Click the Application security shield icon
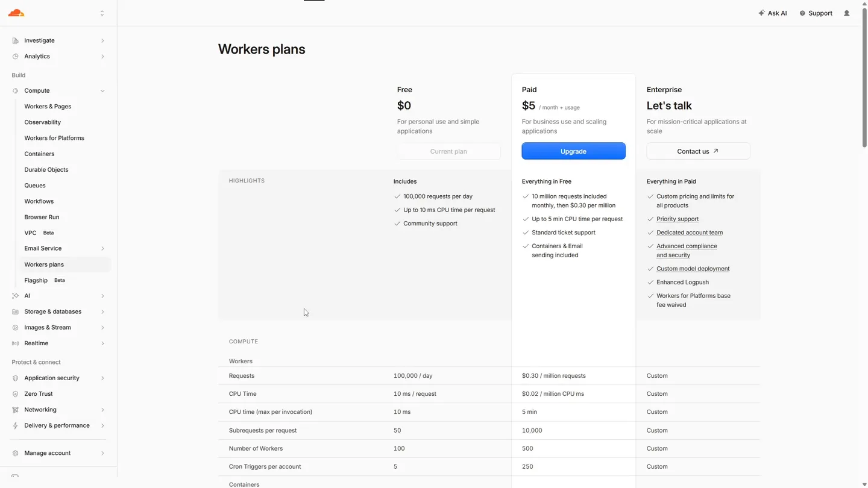Screen dimensions: 868x488 tap(15, 378)
